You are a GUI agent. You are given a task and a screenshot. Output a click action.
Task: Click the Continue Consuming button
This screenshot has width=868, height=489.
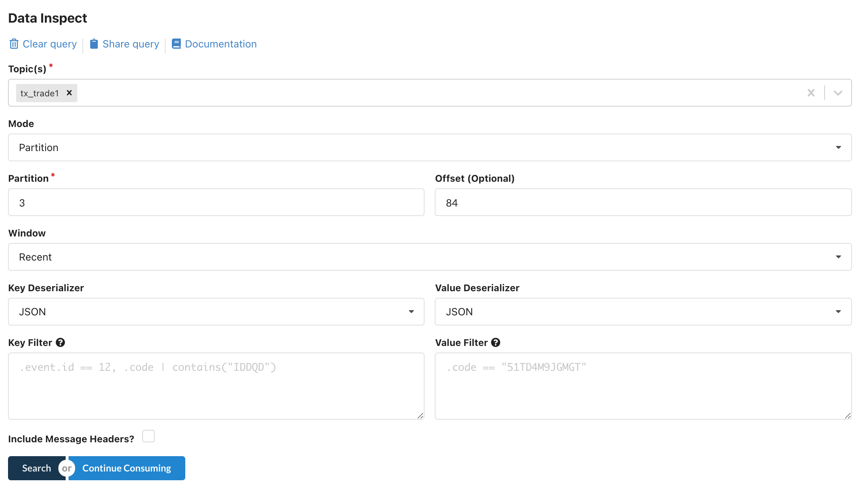[x=127, y=468]
